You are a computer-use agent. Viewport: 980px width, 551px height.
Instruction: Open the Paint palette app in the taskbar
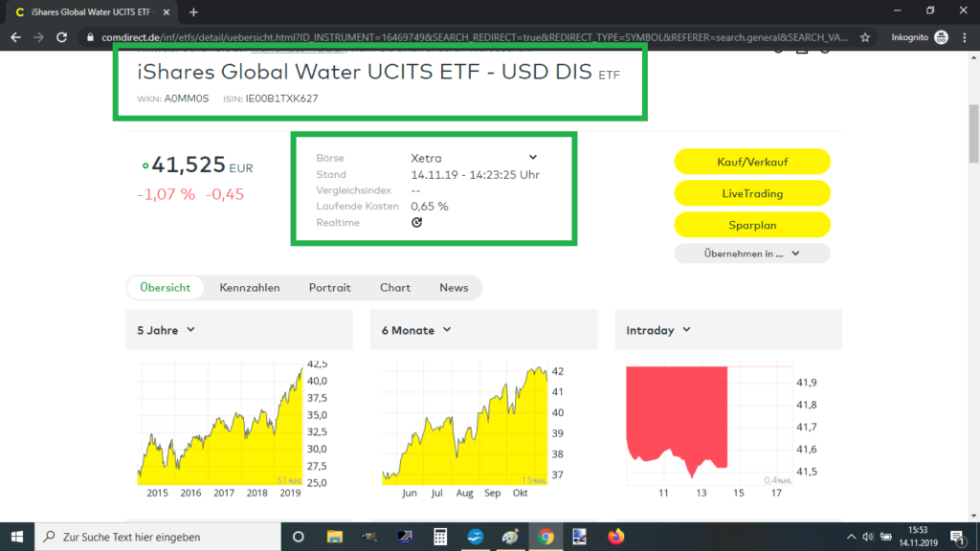click(511, 537)
